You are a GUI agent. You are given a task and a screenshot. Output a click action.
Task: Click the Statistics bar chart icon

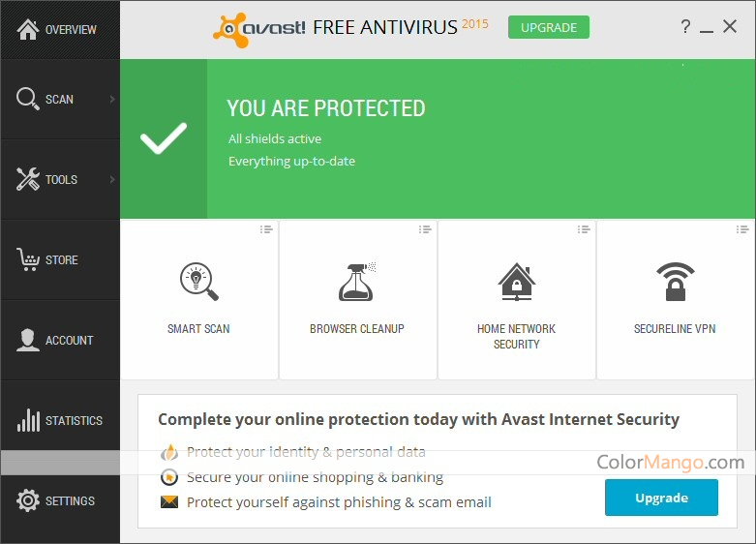pyautogui.click(x=28, y=420)
